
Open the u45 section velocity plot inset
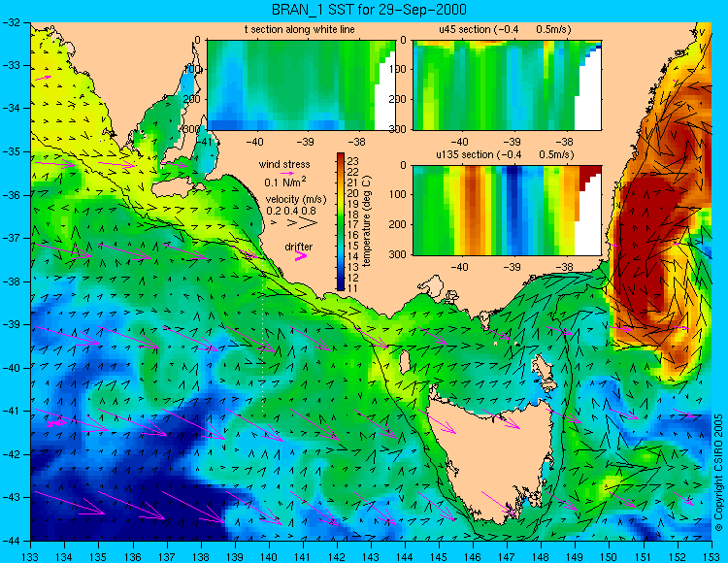coord(507,85)
